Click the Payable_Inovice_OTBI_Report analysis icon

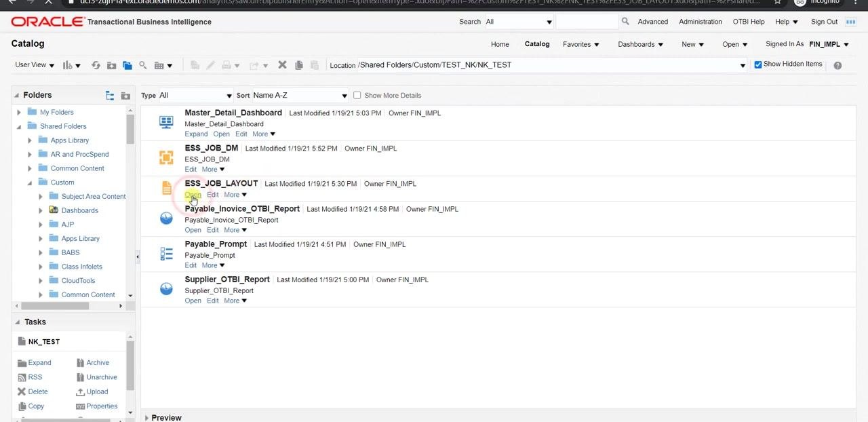(x=166, y=218)
